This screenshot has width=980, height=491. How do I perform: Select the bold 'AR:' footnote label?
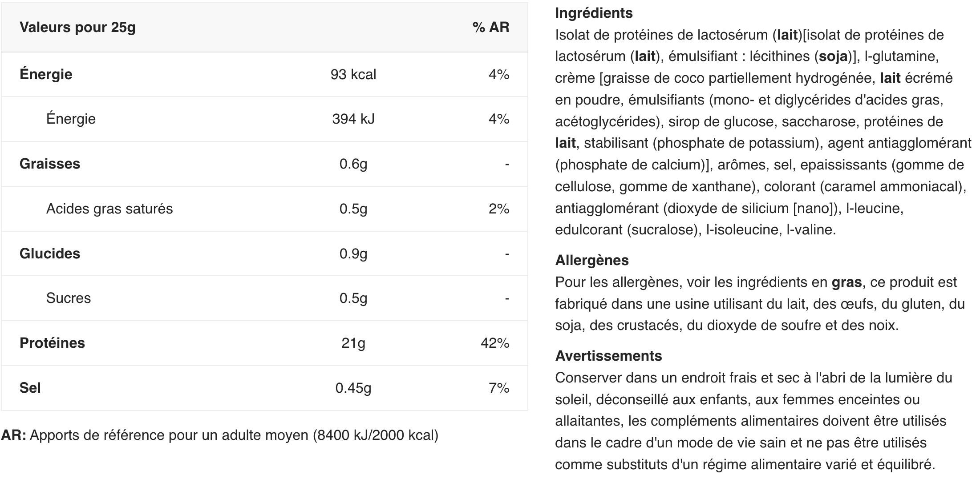(x=14, y=435)
